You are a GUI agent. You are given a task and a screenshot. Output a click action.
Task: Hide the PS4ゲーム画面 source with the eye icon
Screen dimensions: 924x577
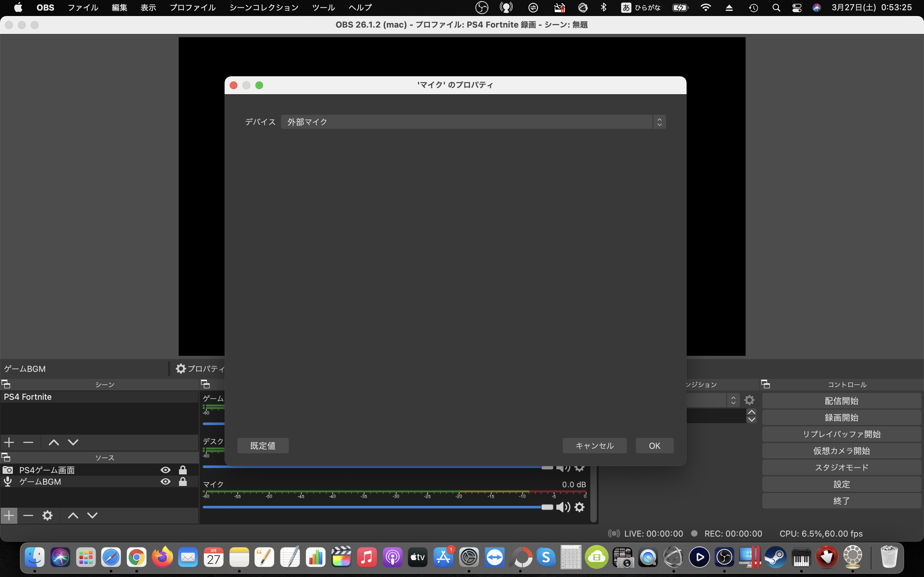pyautogui.click(x=165, y=470)
